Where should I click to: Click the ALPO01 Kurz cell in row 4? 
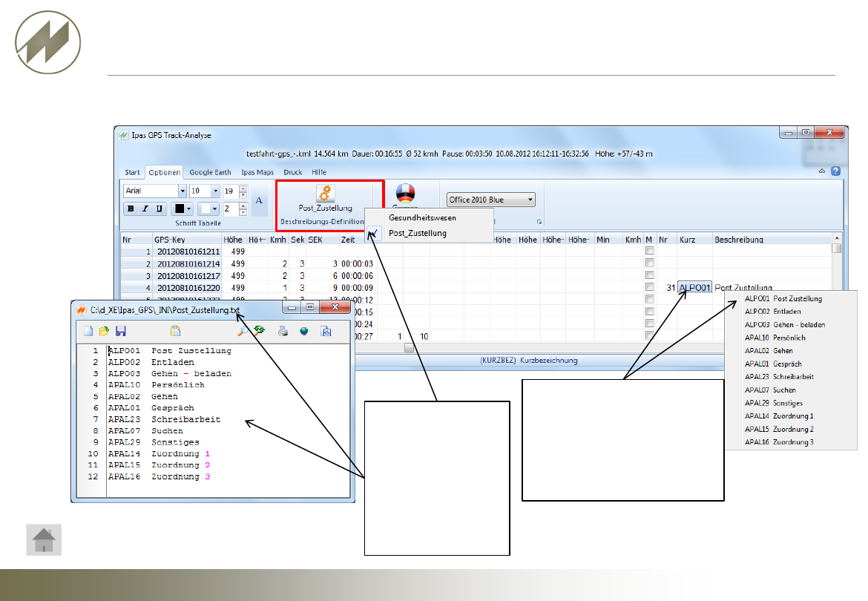coord(694,288)
